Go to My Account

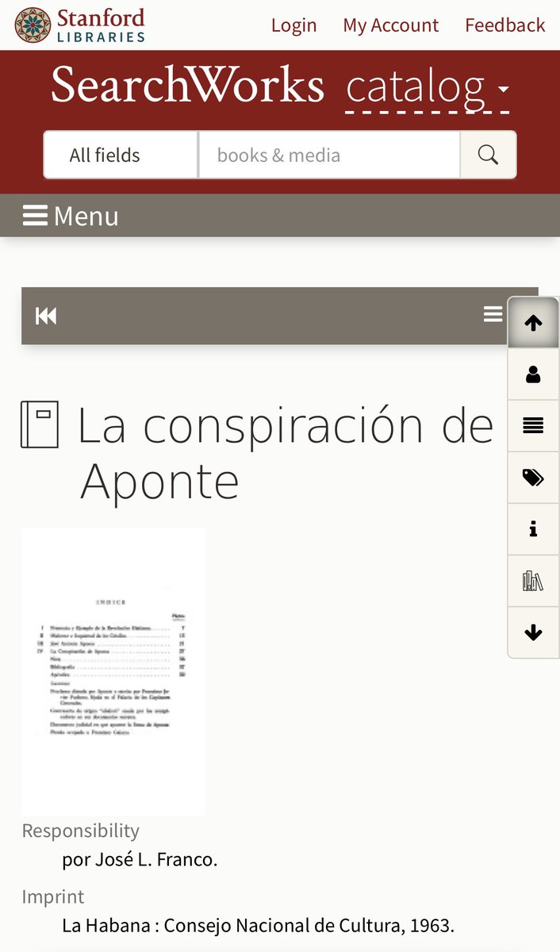click(390, 25)
